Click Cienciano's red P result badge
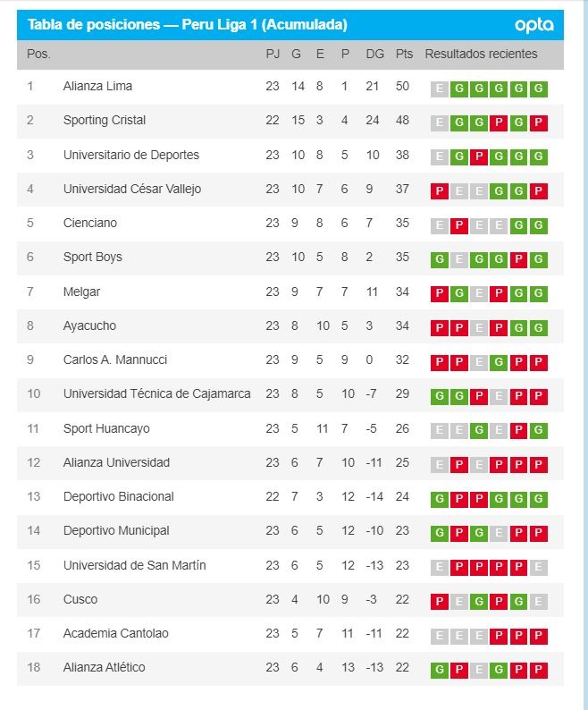 (458, 225)
